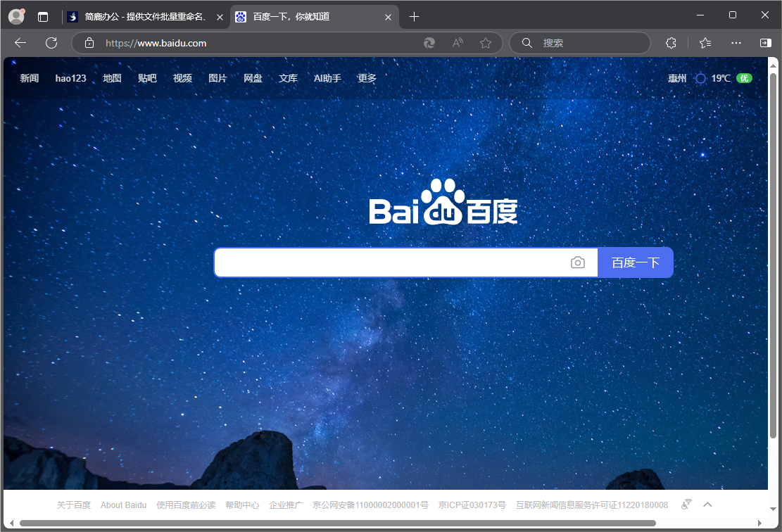The width and height of the screenshot is (782, 532).
Task: Open Settings and more via ellipsis icon
Action: [736, 43]
